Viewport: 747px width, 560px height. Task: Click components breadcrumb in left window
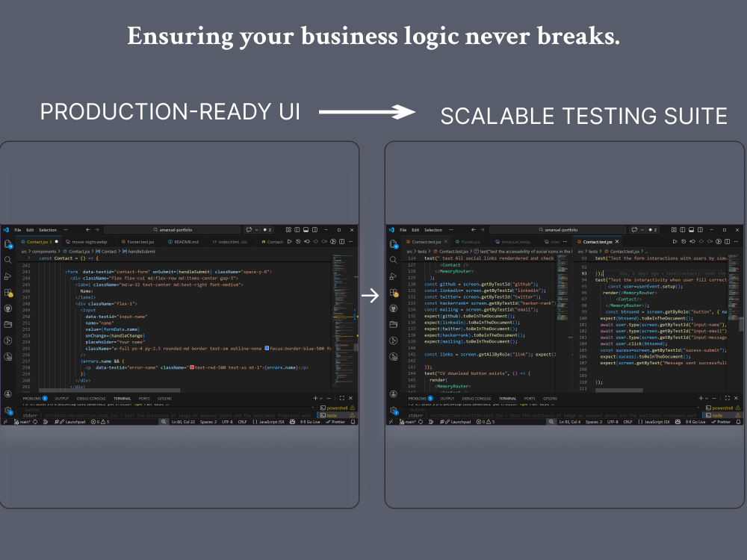pyautogui.click(x=44, y=252)
